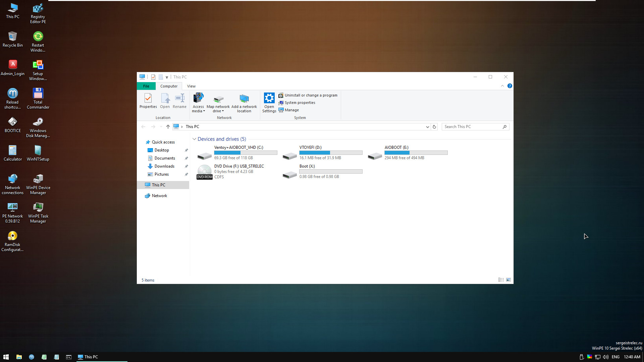The height and width of the screenshot is (362, 644).
Task: Launch Total Commander from desktop
Action: click(38, 99)
